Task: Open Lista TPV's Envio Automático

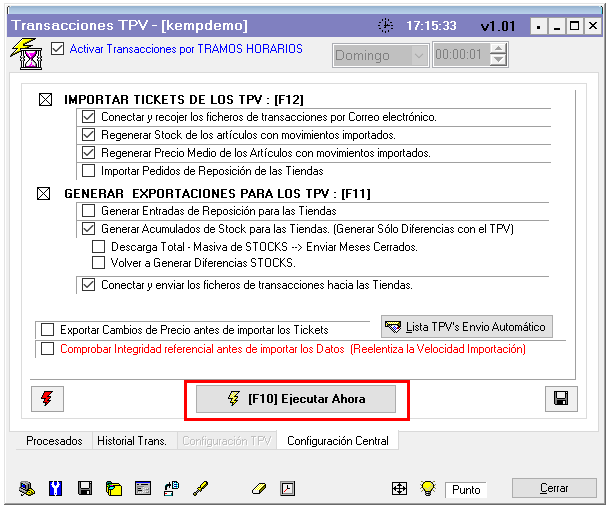Action: tap(466, 327)
